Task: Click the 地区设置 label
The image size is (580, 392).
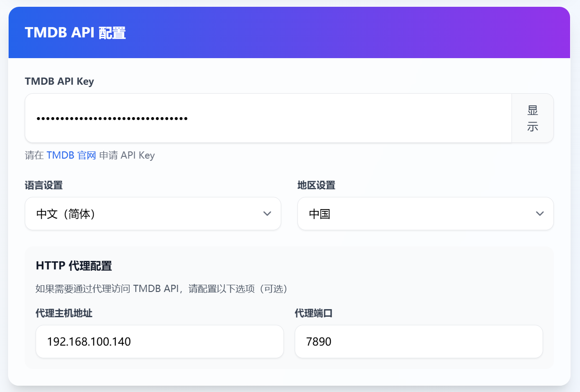Action: [x=316, y=185]
